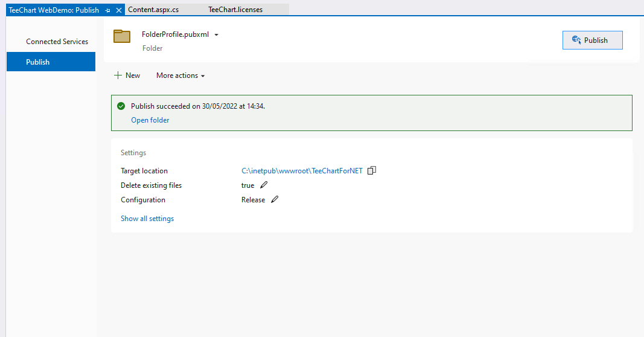Open the C:\inetpub\wwwroot\TeeChartForNET target location link
The height and width of the screenshot is (337, 644).
pos(302,170)
